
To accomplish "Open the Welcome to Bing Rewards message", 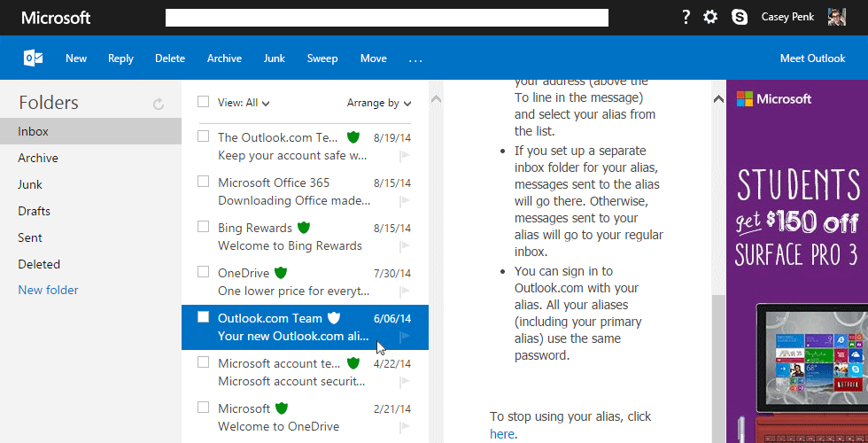I will 290,246.
